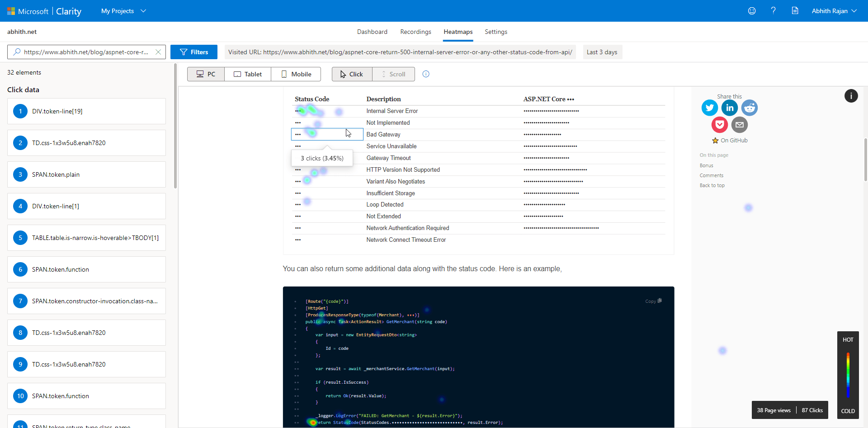868x428 pixels.
Task: Share via the email envelope icon
Action: coord(739,125)
